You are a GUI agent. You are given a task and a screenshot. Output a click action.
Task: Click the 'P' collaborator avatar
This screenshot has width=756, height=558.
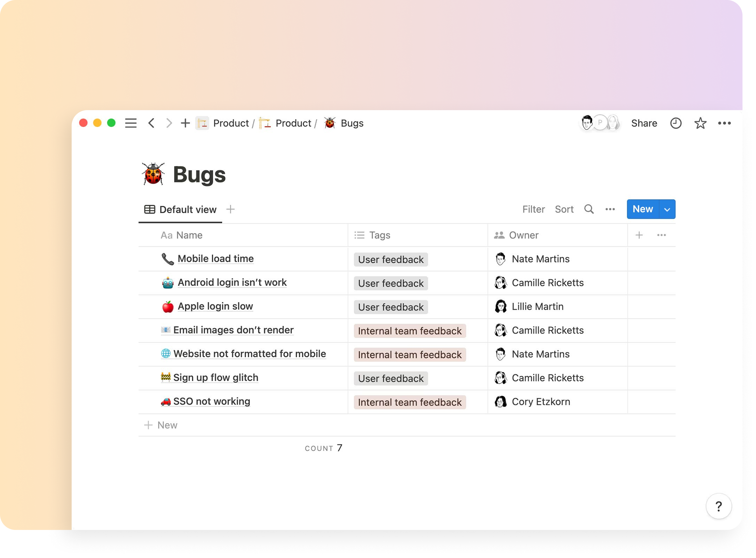[600, 123]
